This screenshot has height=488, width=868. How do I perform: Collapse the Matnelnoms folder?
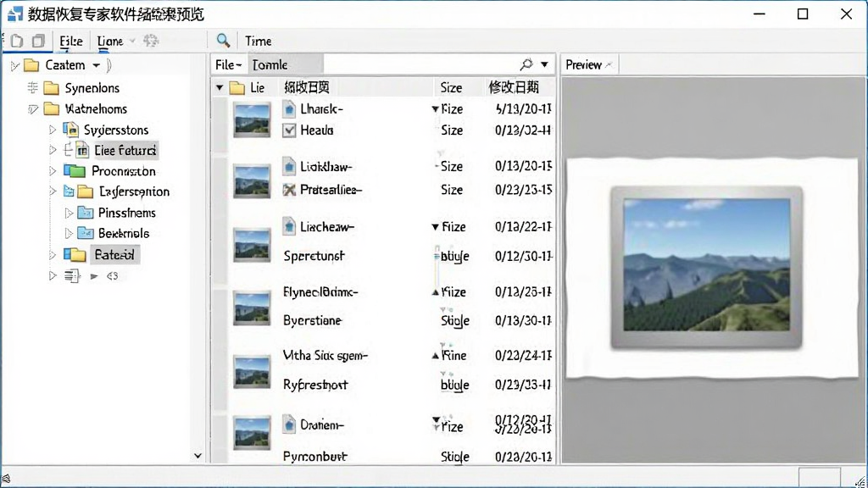tap(33, 109)
